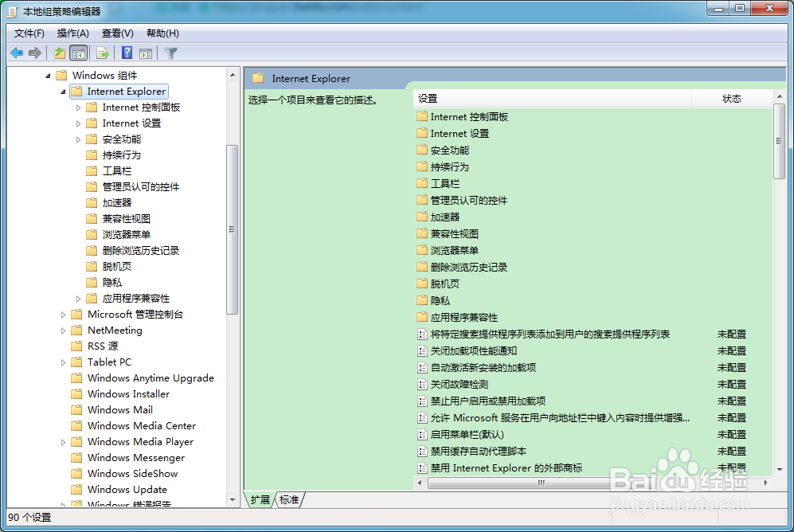Select 允许 Microsoft 服务 address bar policy
This screenshot has height=532, width=794.
[560, 417]
